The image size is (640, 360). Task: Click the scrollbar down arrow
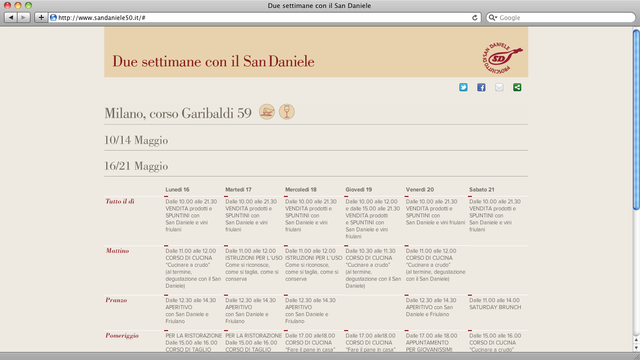tap(636, 348)
